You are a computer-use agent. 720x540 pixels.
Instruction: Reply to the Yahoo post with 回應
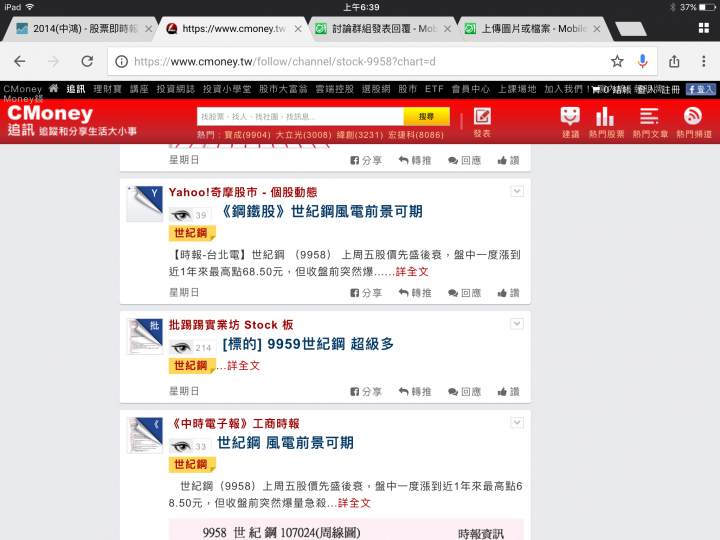465,293
